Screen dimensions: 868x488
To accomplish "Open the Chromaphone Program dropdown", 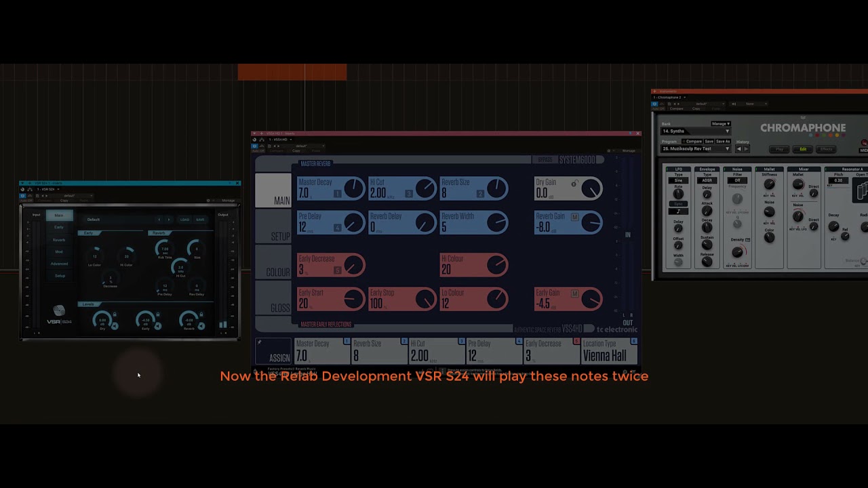I will tap(696, 149).
